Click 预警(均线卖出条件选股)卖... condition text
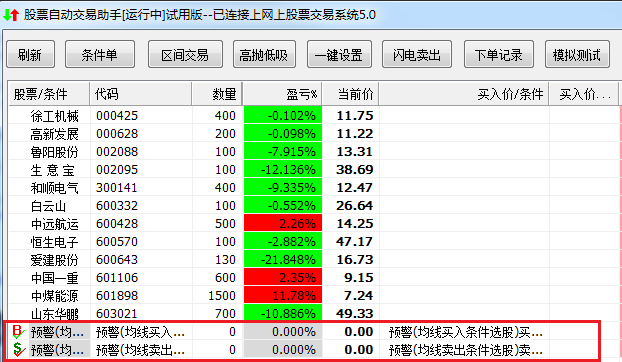Screen dimensions: 622x362 [x=466, y=350]
